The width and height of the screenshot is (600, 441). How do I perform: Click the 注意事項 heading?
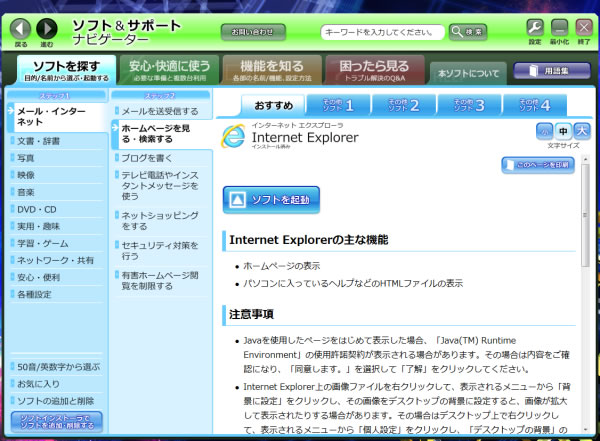click(x=251, y=315)
